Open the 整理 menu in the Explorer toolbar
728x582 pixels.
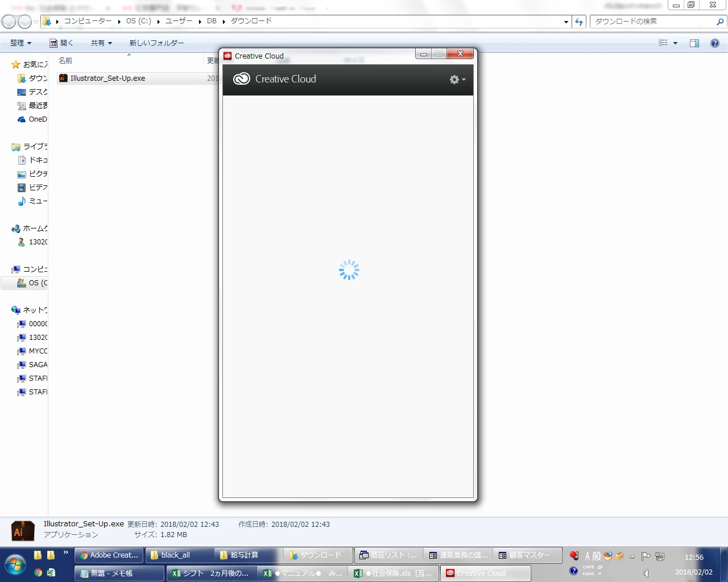pos(20,43)
